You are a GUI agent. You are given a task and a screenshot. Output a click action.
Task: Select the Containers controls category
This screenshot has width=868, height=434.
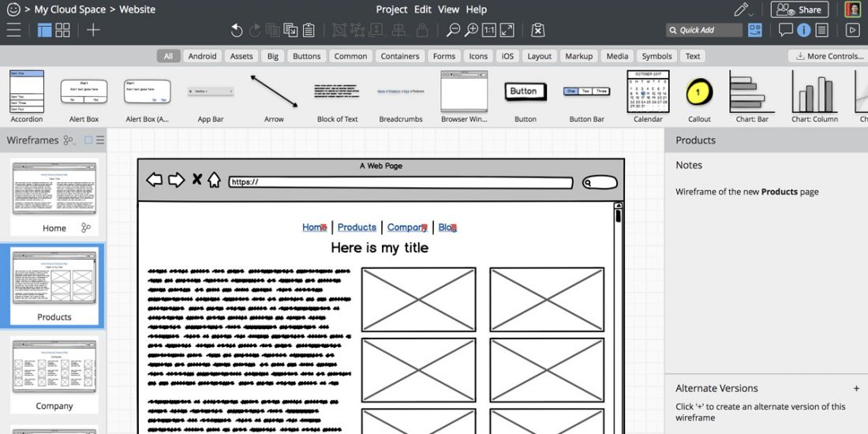[400, 56]
